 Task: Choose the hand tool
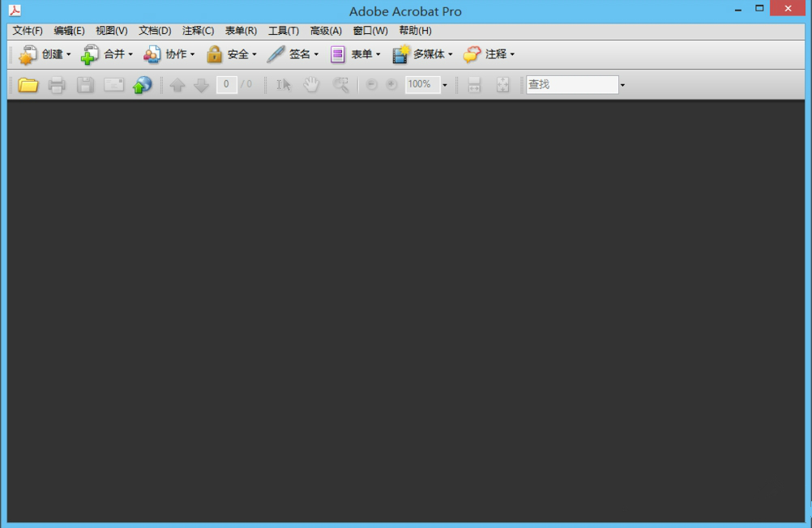pyautogui.click(x=311, y=85)
